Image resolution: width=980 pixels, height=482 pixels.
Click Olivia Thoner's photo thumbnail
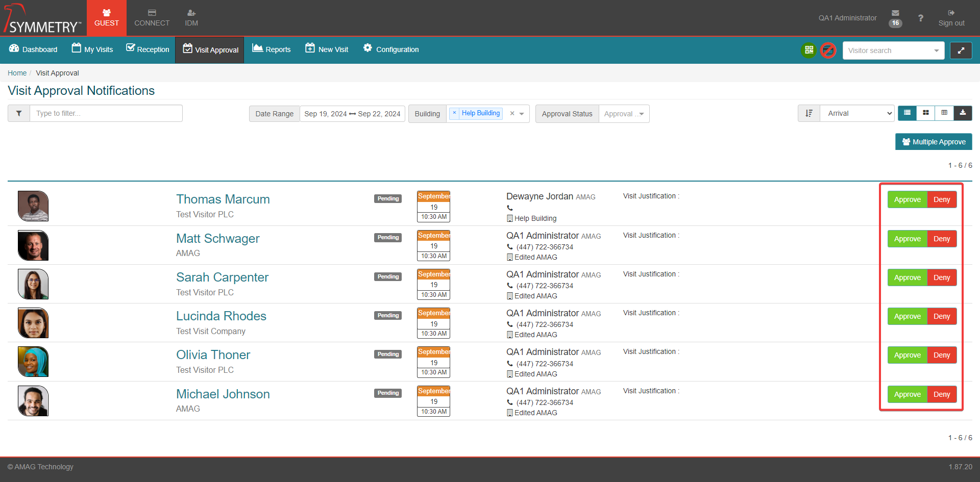33,362
